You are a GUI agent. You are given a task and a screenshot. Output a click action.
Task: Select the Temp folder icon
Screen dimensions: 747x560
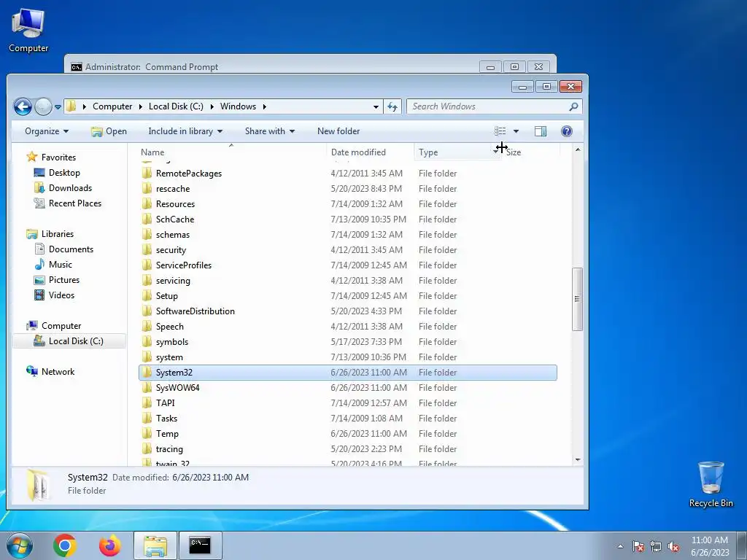(x=147, y=434)
